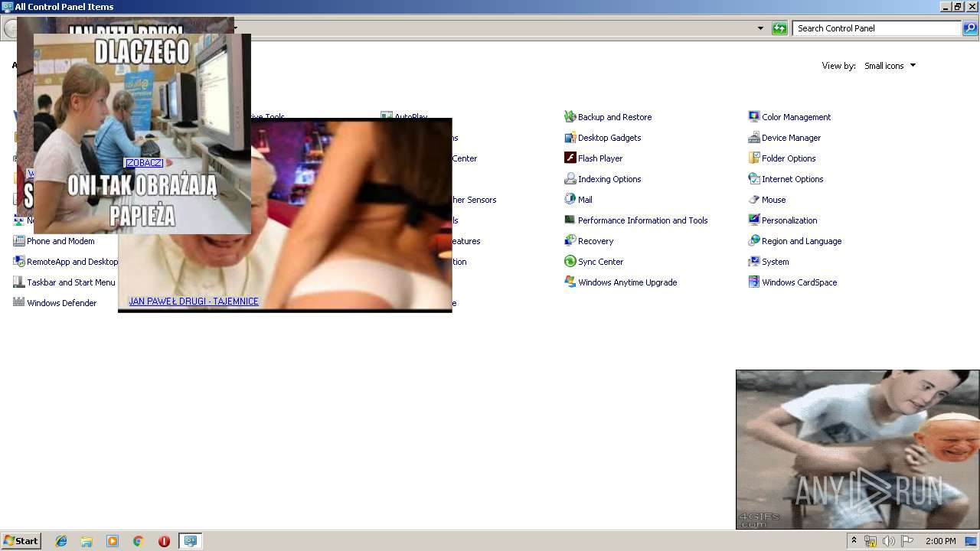Click RemoteApp and Desktop link
Image resolution: width=980 pixels, height=551 pixels.
72,262
